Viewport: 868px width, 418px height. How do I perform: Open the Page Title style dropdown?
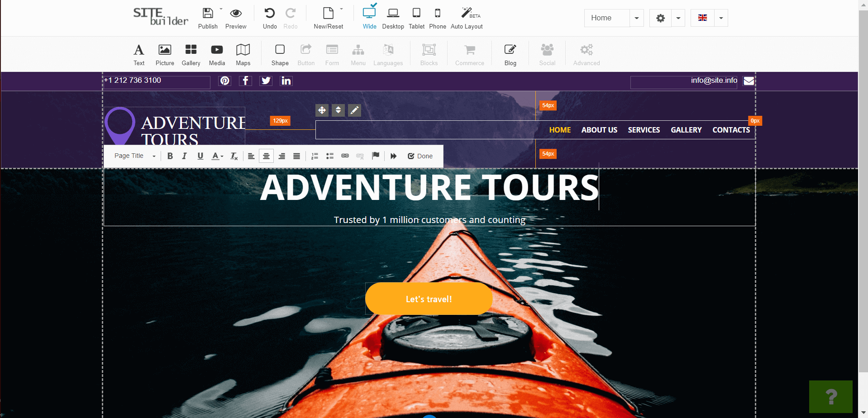point(134,156)
